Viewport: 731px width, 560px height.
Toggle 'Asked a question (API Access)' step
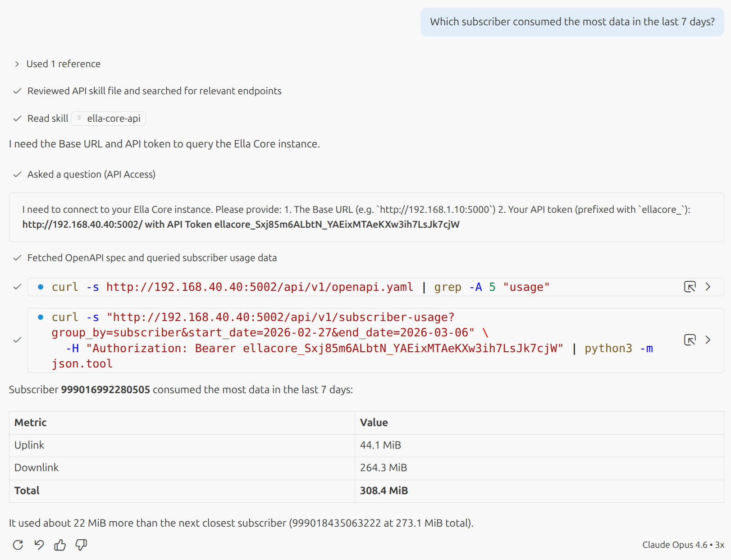[91, 174]
